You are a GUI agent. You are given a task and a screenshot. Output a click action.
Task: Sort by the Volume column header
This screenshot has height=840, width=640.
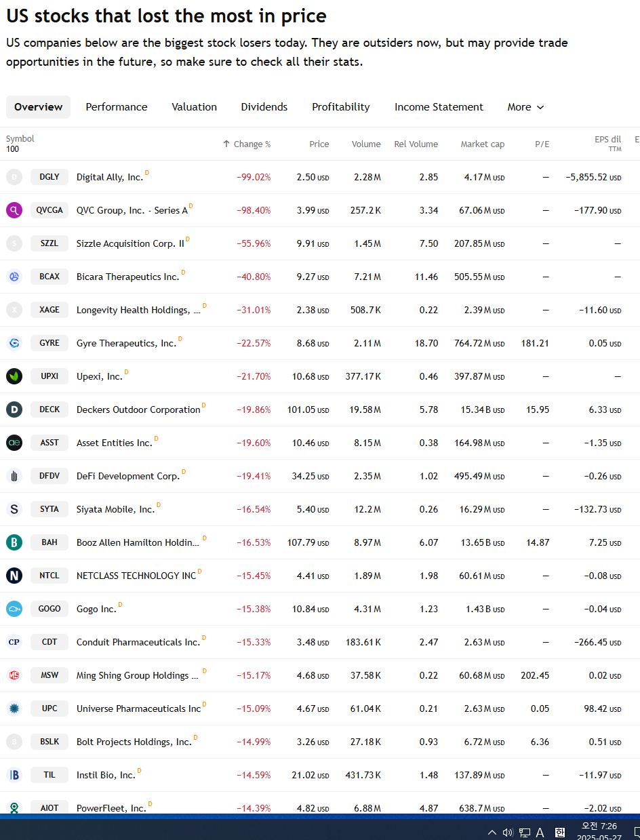tap(366, 144)
